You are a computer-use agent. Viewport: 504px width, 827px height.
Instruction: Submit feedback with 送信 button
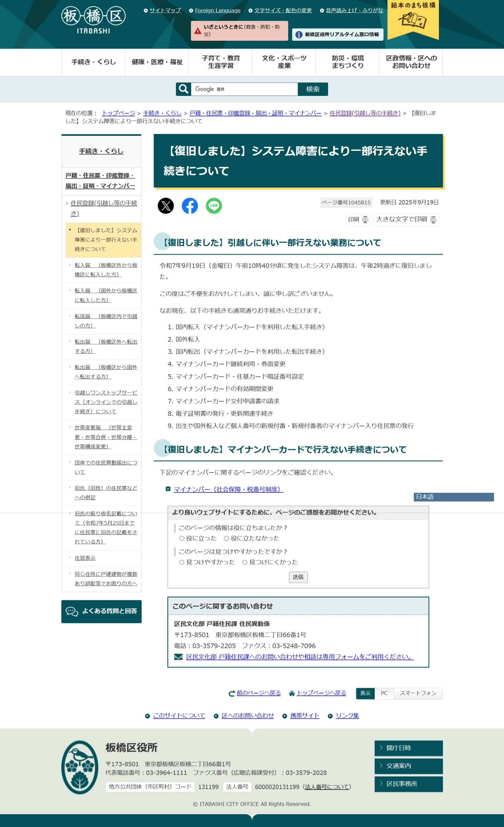tap(298, 577)
